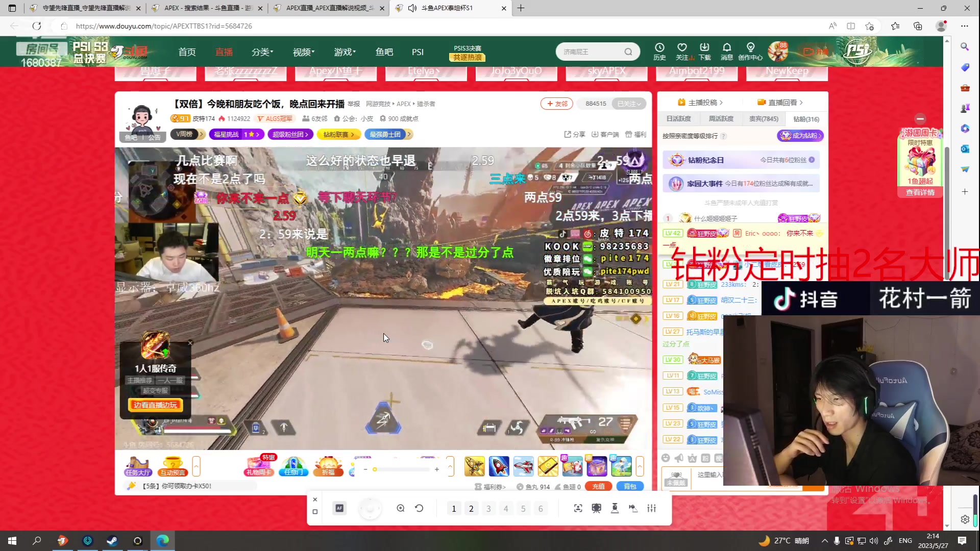The image size is (980, 551).
Task: Open 鱼吧 in Douyu nav
Action: pos(384,52)
